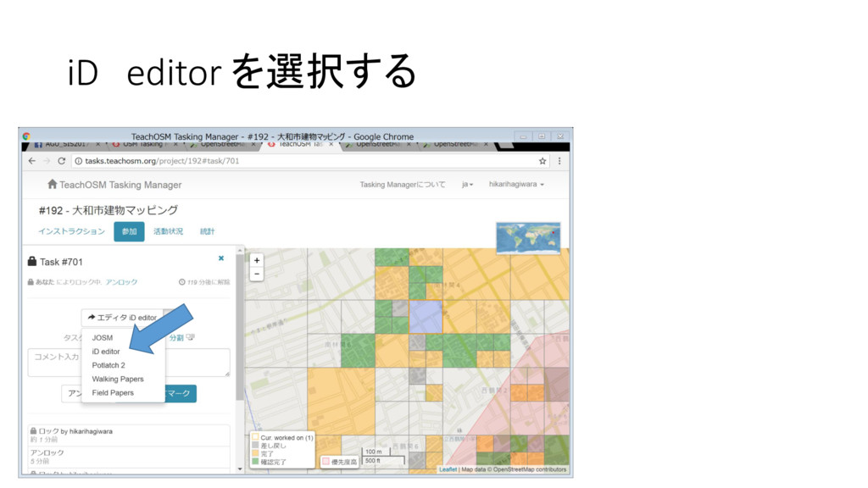Close the Task #701 panel with the X
868x488 pixels.
tap(221, 258)
